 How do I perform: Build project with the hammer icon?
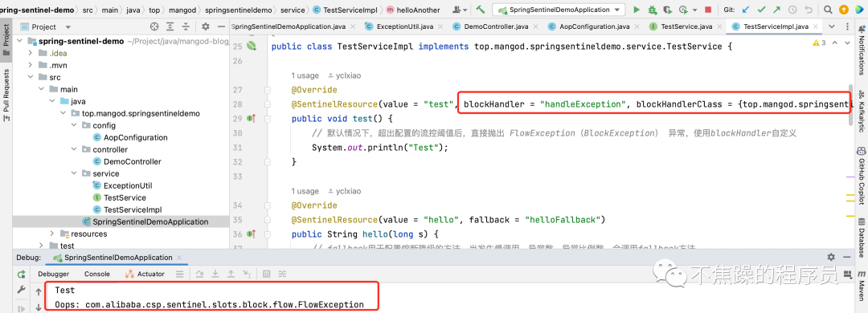[481, 10]
